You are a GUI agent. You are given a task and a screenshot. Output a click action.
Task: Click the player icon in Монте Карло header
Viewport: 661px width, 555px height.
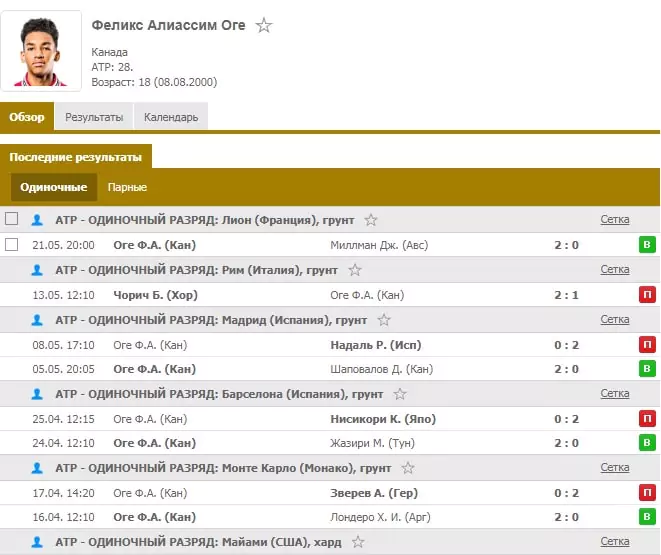click(x=37, y=468)
